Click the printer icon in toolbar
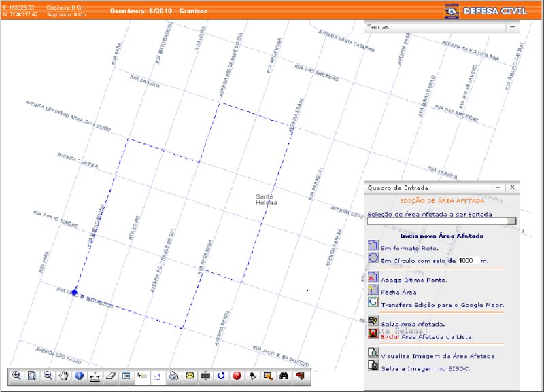Screen dimensions: 544x392 coord(173,375)
